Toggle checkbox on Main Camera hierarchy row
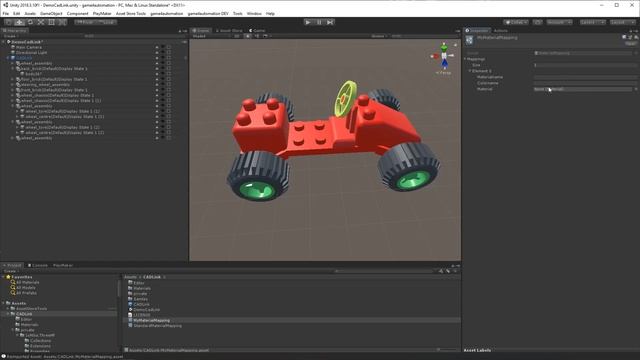 (169, 47)
